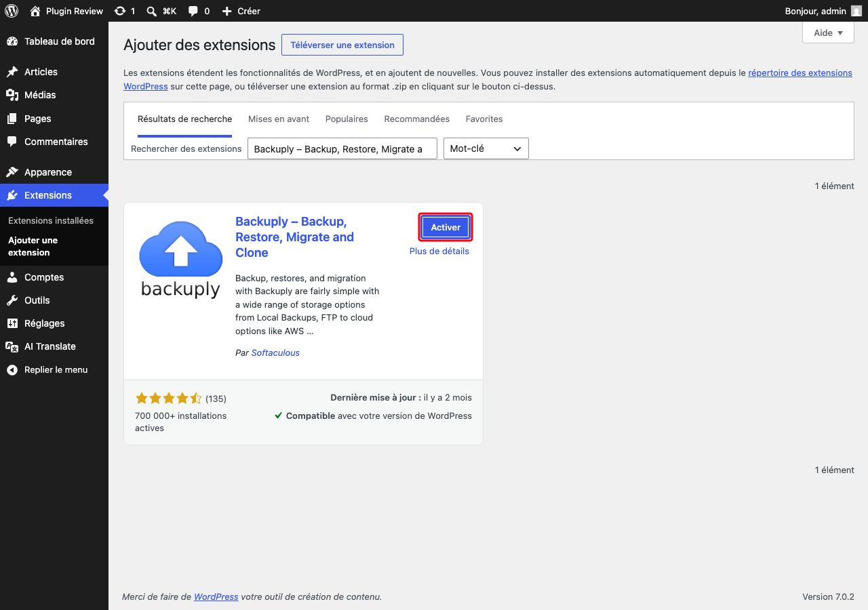Open the Apparence menu
This screenshot has width=868, height=610.
[x=54, y=172]
